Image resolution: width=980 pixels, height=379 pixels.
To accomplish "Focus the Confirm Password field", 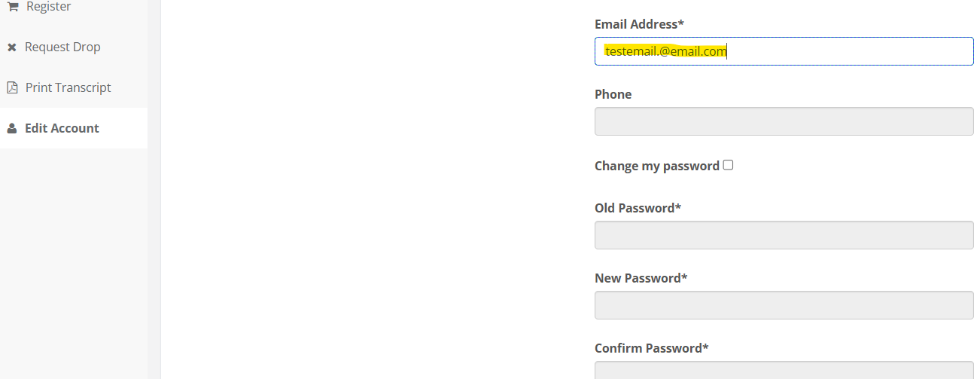I will [784, 371].
